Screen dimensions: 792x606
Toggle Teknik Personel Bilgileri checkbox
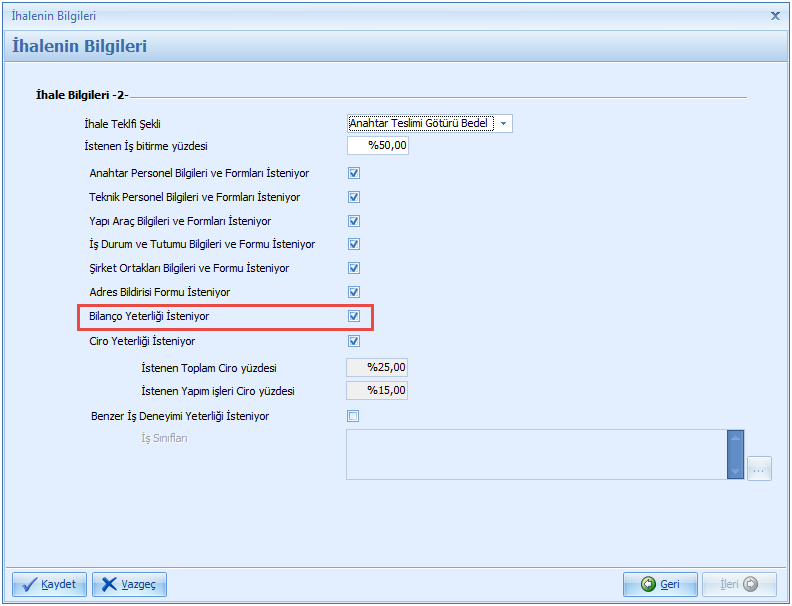click(x=354, y=197)
